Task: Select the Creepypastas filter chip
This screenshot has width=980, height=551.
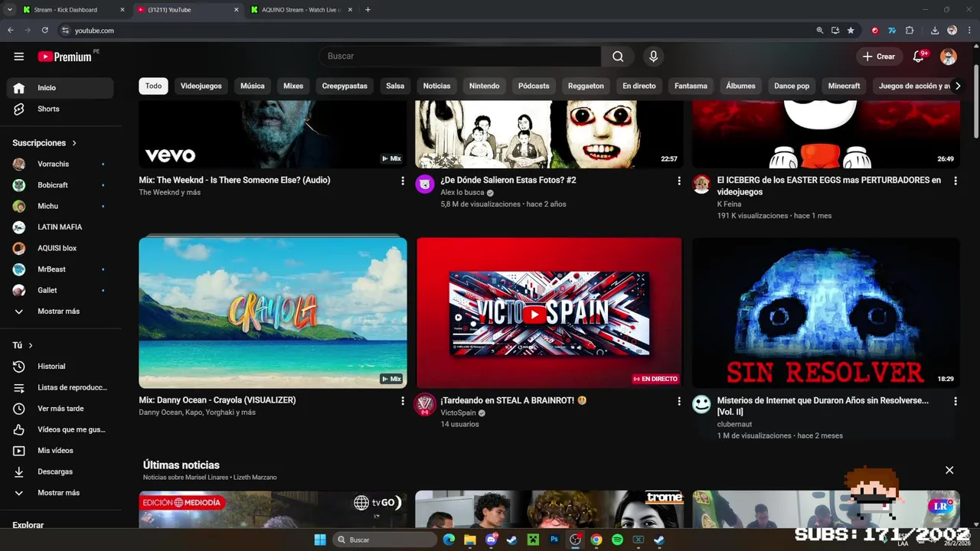Action: tap(345, 86)
